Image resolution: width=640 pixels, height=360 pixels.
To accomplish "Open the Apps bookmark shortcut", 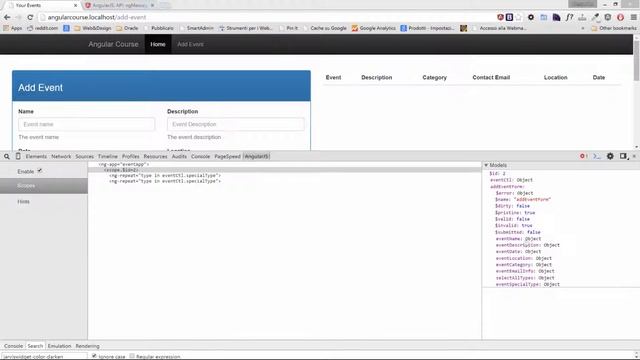I will (x=13, y=28).
